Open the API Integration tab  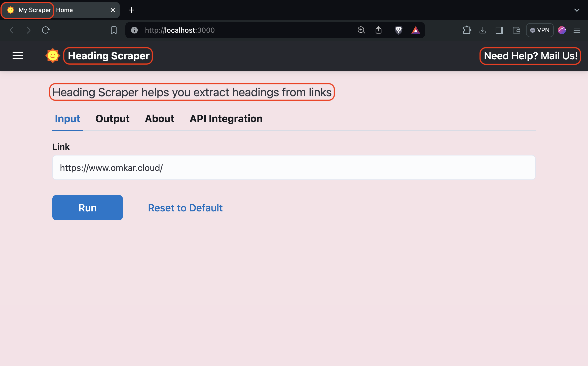point(226,119)
